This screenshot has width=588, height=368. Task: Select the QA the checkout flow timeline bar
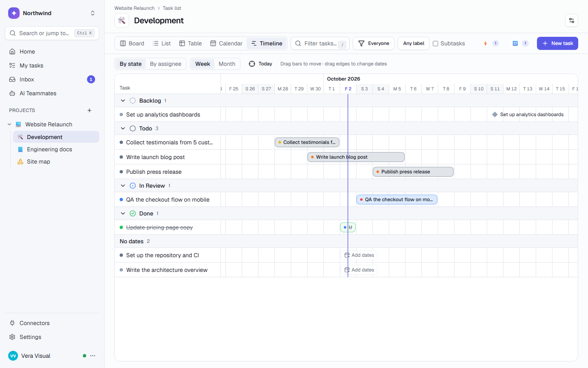click(397, 200)
